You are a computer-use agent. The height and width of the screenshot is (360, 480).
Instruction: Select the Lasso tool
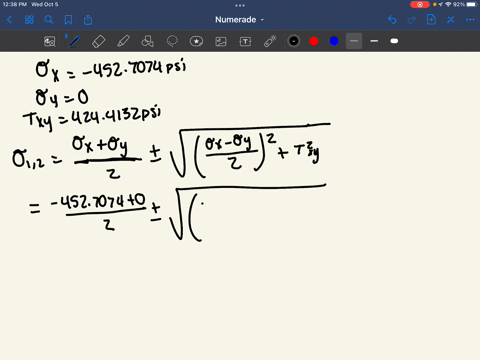pos(172,41)
